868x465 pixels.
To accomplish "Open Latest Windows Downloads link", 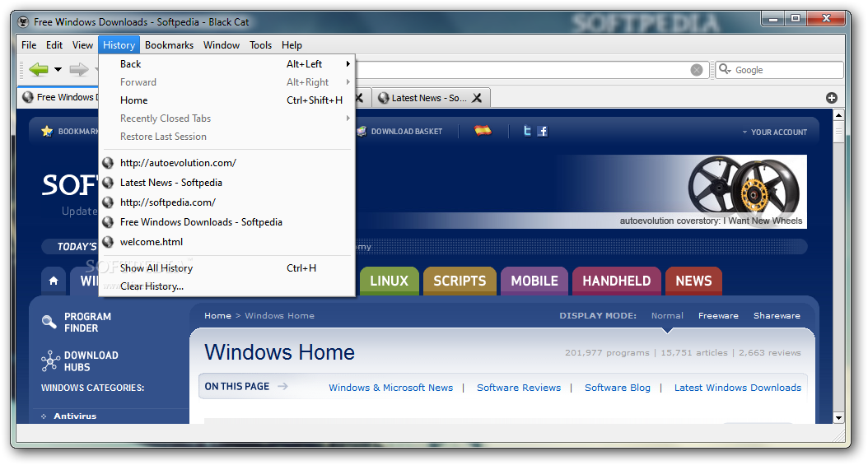I will 737,388.
